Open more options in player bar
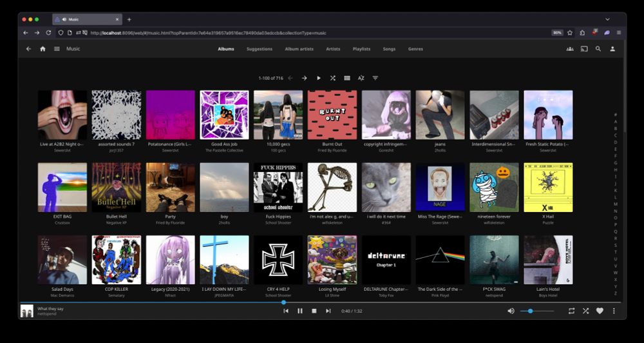 tap(614, 311)
